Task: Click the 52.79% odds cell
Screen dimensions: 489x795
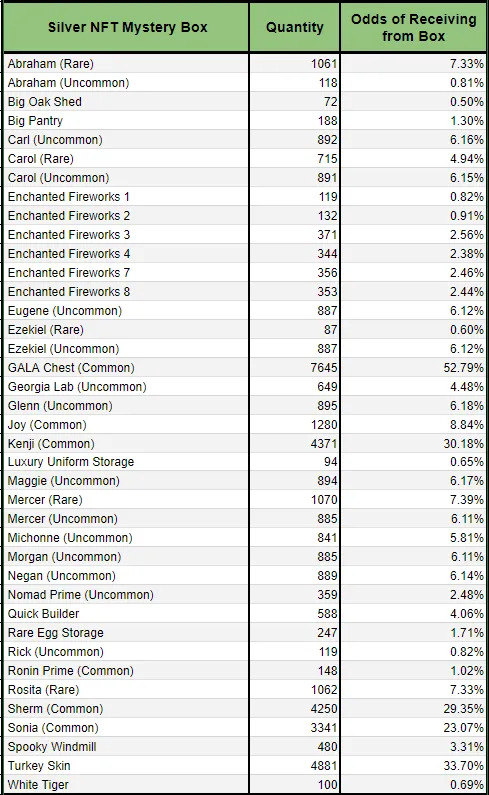Action: coord(413,368)
